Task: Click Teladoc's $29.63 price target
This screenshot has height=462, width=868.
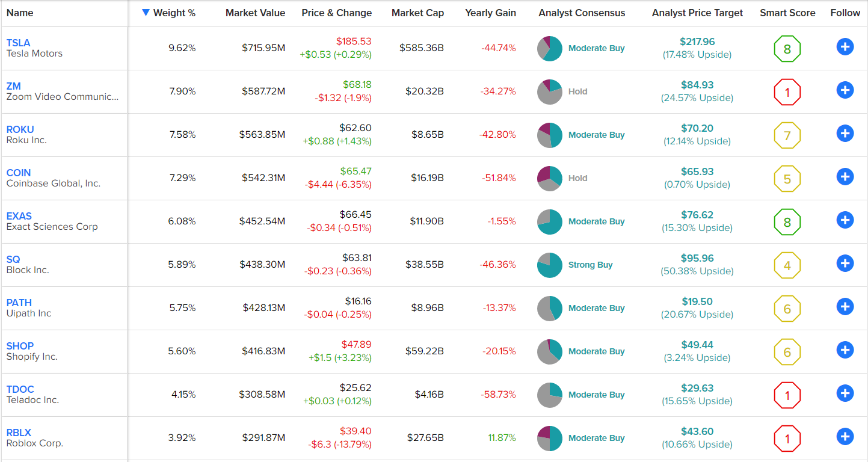Action: coord(697,389)
